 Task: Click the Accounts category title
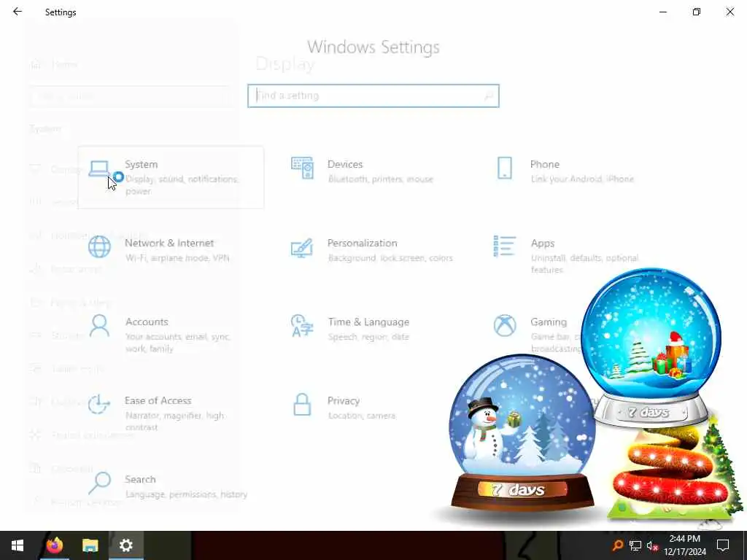tap(147, 322)
